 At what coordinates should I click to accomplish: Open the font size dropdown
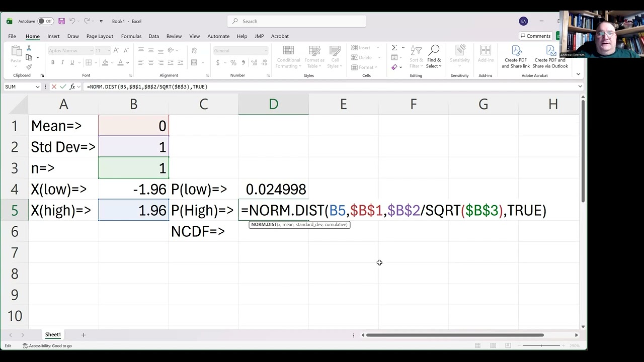point(108,50)
